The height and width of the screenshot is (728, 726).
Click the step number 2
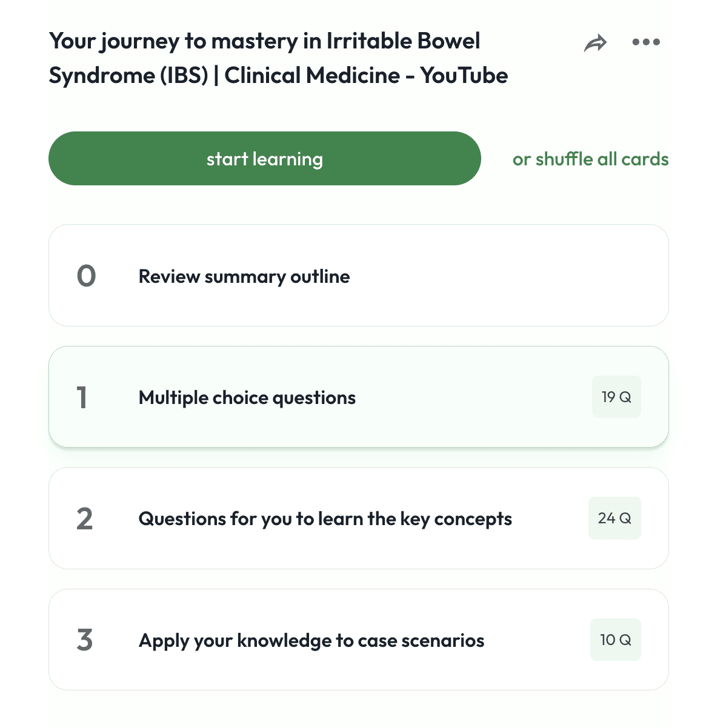(85, 519)
